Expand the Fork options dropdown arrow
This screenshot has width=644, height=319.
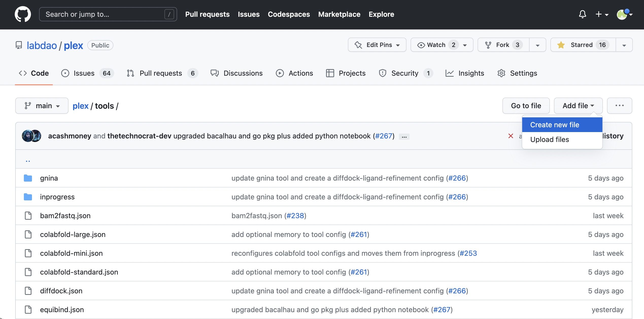pos(538,45)
